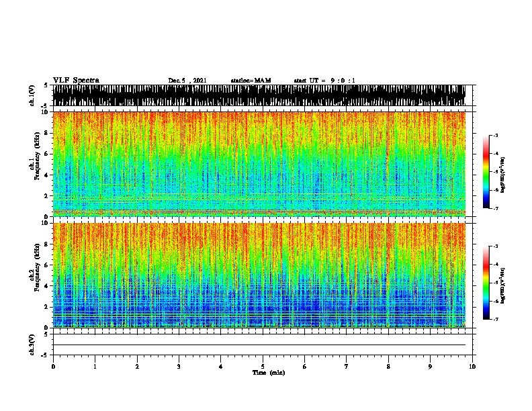532x411 pixels.
Task: Click the "ch.1(V)" axis label
Action: pos(32,95)
